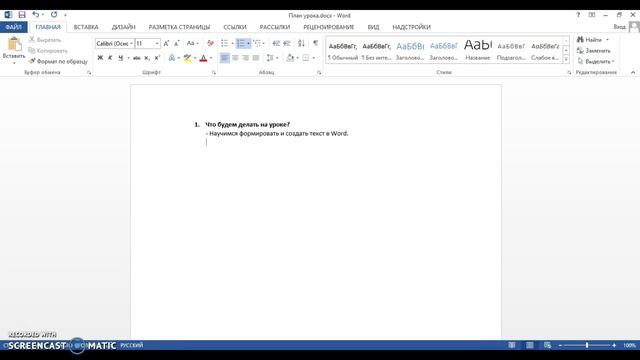Apply the Обычный style
The image size is (640, 360).
[343, 51]
